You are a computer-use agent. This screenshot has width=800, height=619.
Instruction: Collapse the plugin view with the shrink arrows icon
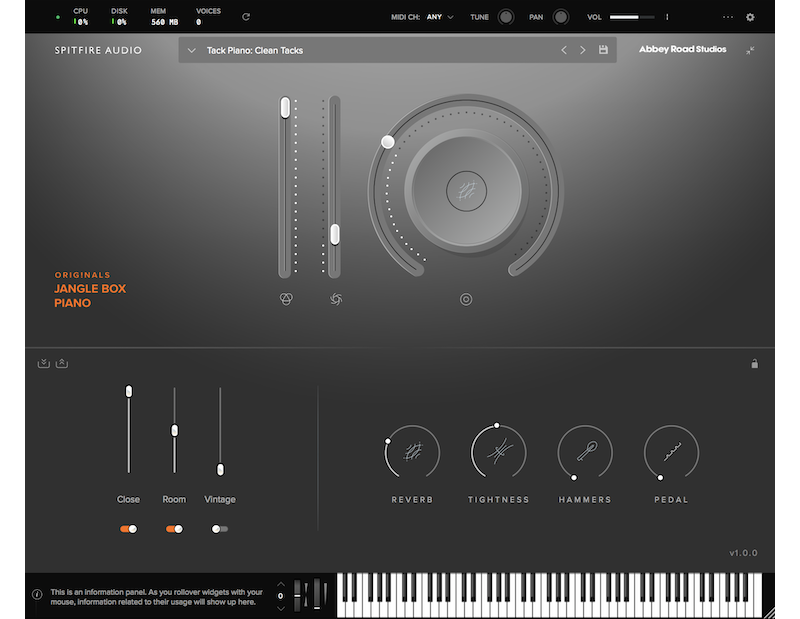click(750, 50)
